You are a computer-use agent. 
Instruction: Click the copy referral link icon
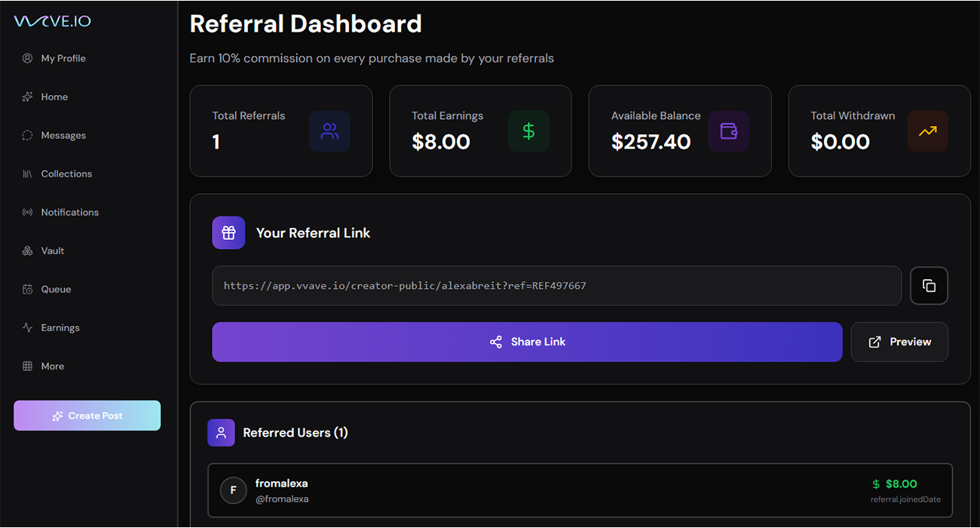click(x=929, y=286)
